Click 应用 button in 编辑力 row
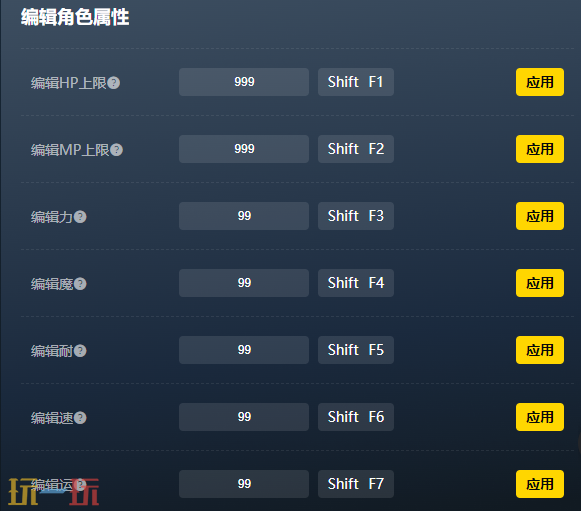The height and width of the screenshot is (511, 581). tap(540, 216)
